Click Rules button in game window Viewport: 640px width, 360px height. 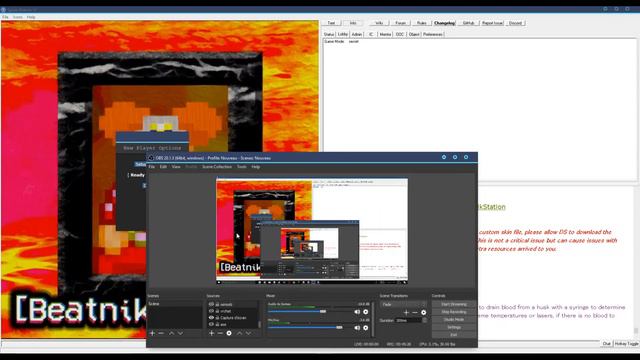(x=422, y=23)
